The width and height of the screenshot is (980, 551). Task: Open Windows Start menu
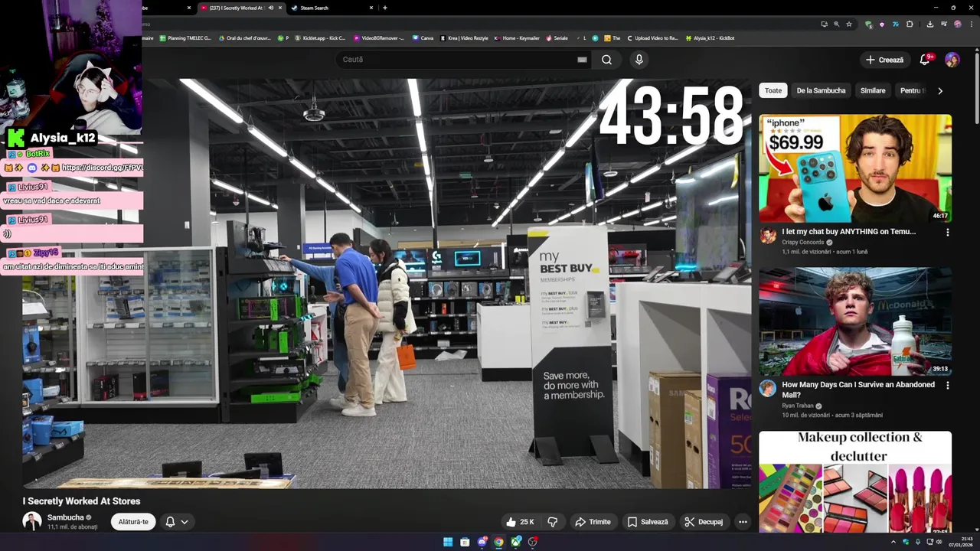448,542
